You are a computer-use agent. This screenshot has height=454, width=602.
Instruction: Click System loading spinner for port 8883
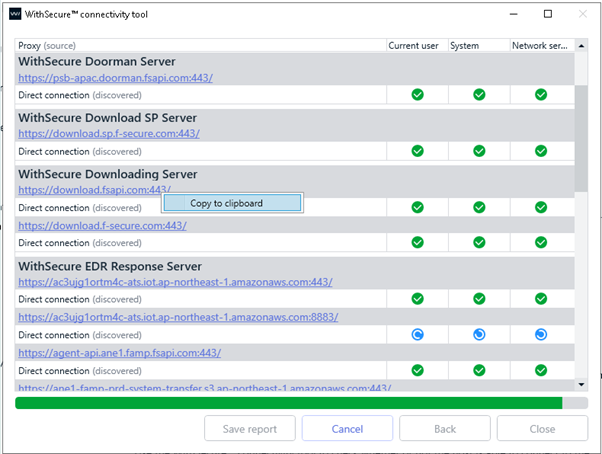[479, 335]
